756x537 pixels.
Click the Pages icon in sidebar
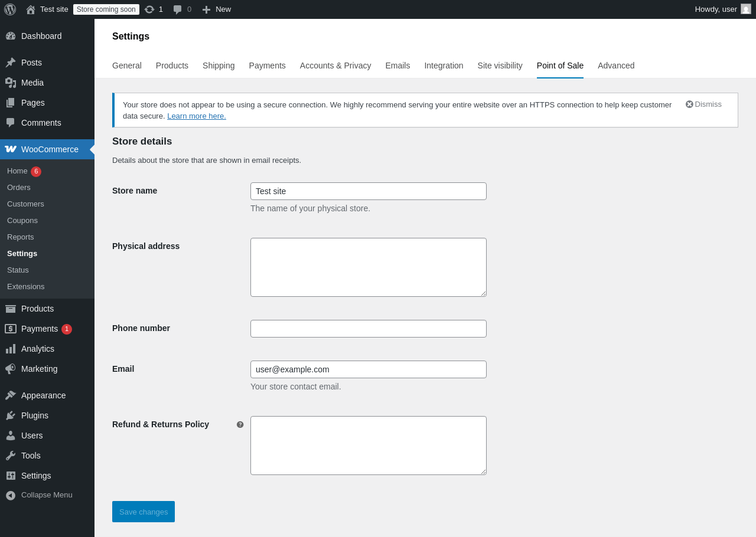pyautogui.click(x=11, y=103)
